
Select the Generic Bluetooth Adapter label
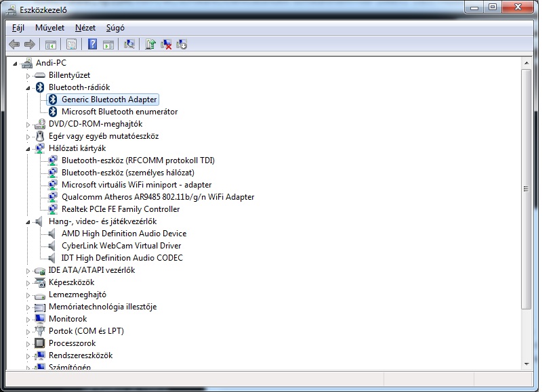coord(109,100)
